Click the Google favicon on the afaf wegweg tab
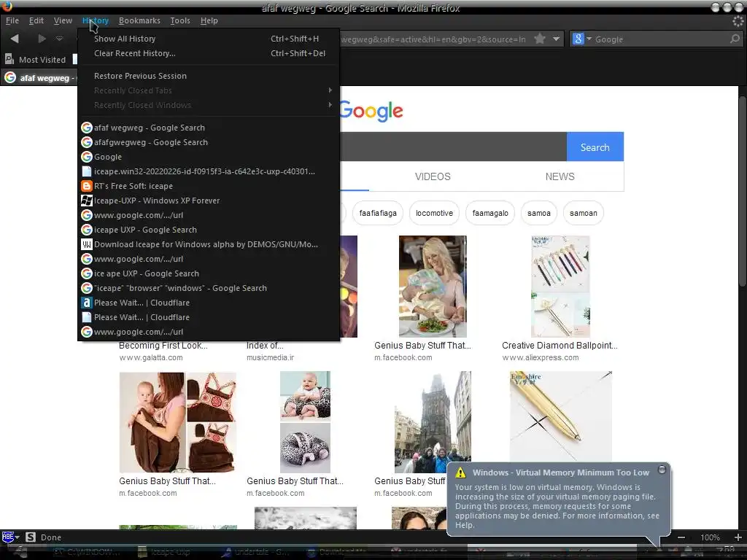 (x=10, y=77)
